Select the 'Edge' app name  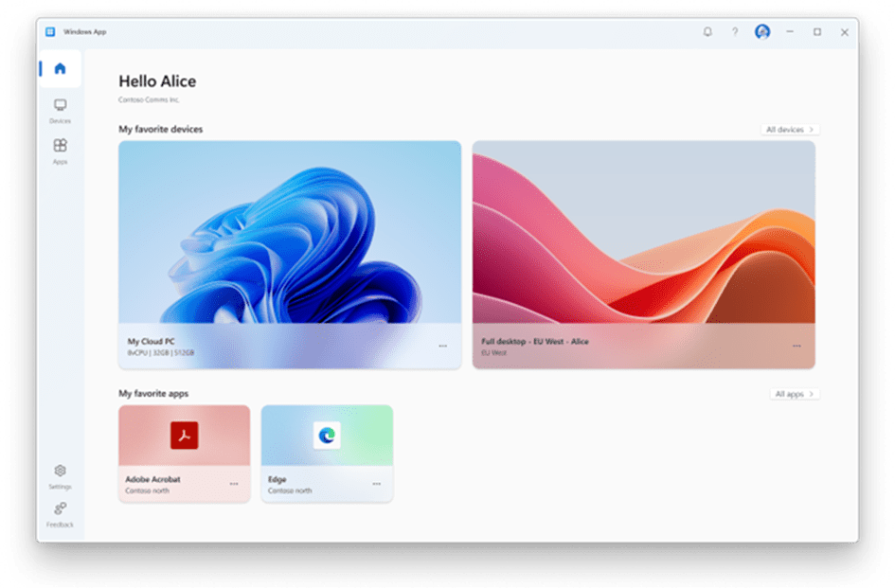pyautogui.click(x=277, y=479)
